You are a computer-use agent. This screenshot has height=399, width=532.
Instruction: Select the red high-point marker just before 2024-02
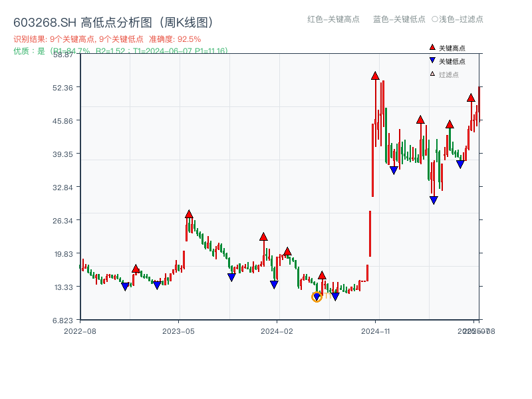tap(263, 237)
